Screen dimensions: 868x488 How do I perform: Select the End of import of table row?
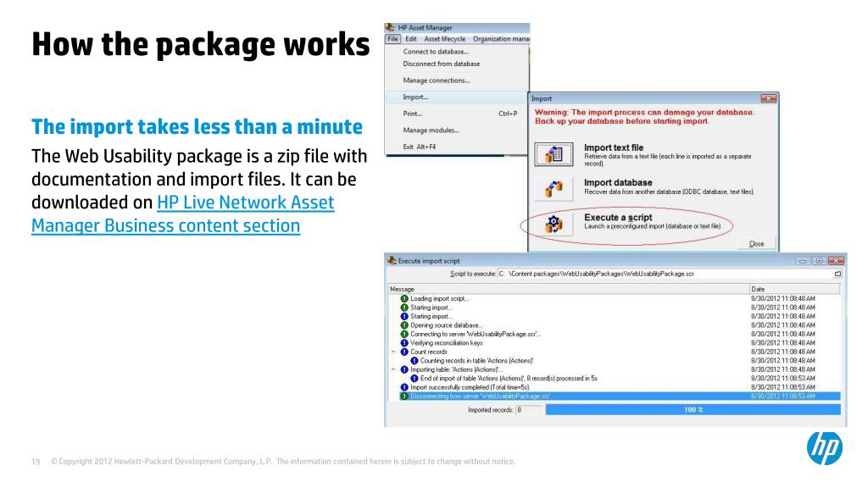point(615,379)
